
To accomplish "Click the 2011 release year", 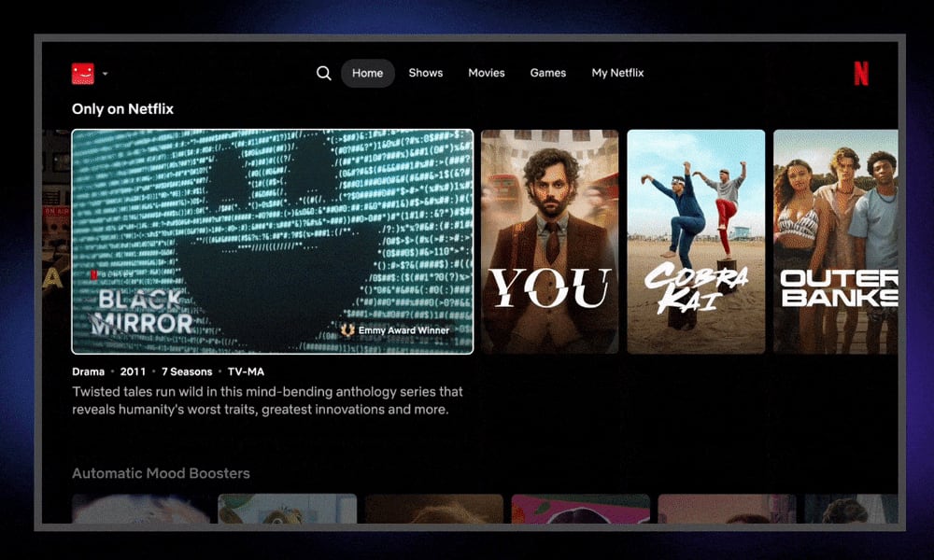I will [133, 371].
